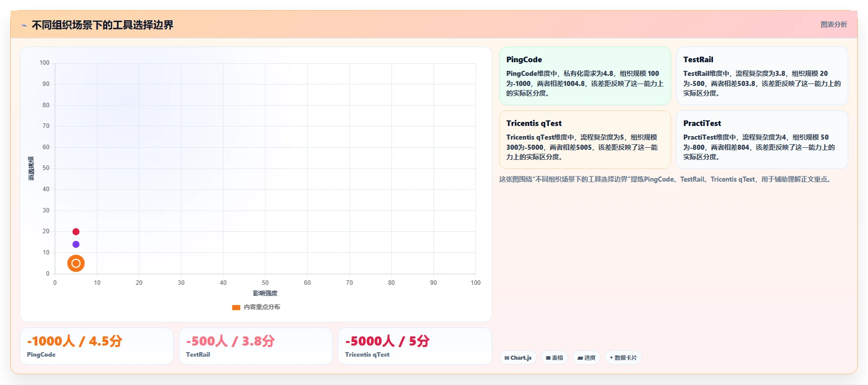Click the Chart.js tag
The width and height of the screenshot is (868, 385).
point(518,358)
